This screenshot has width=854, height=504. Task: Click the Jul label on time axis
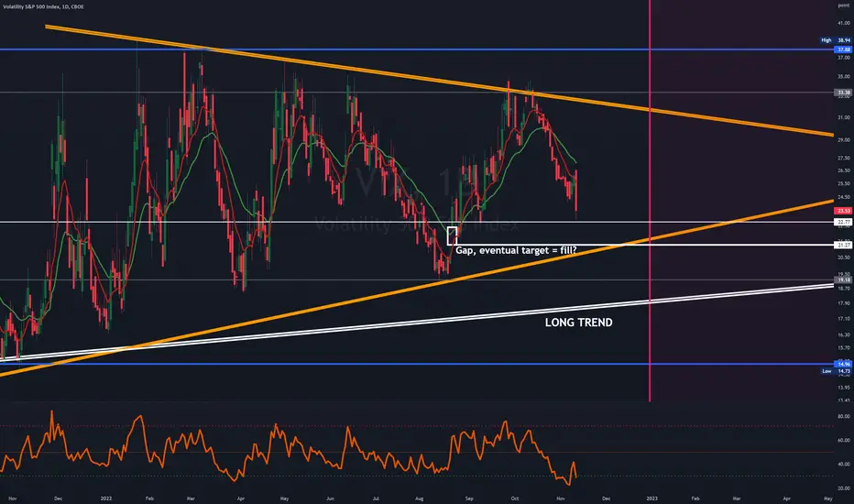376,499
